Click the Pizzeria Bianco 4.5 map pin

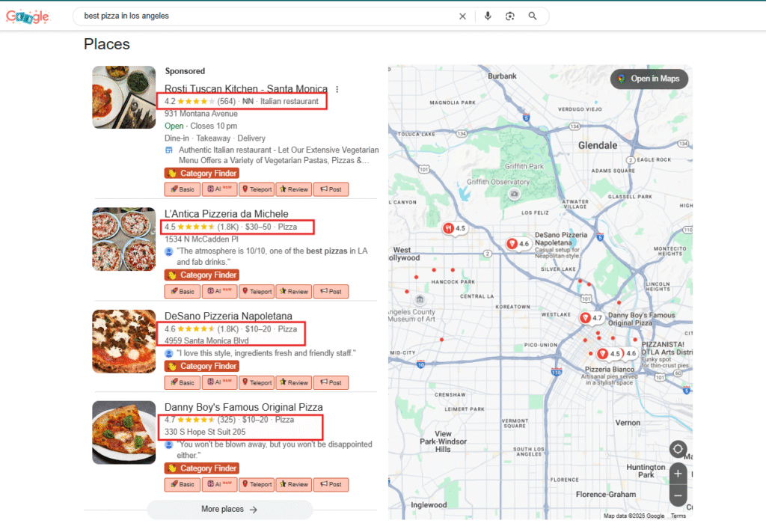pos(608,354)
